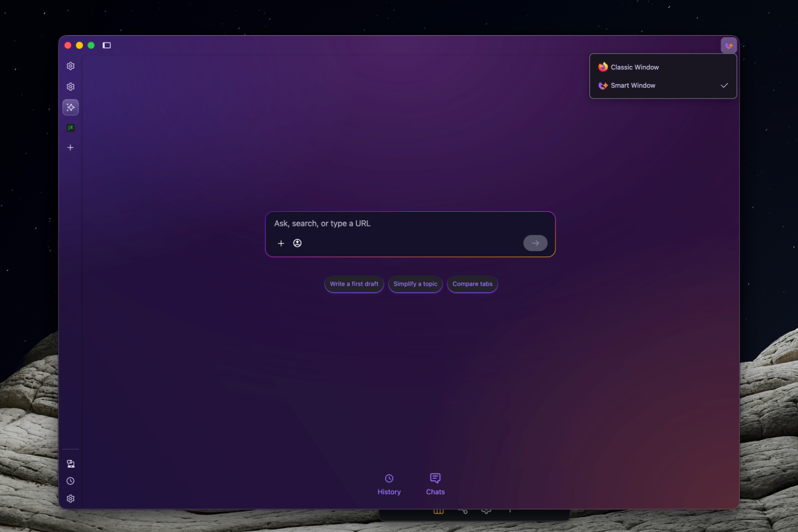Screen dimensions: 798x532
Task: Open synced tabs via the devices icon
Action: click(70, 463)
